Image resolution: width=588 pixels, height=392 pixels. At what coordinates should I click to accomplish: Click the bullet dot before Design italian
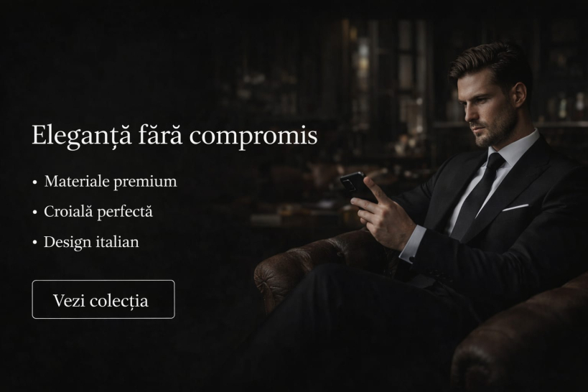point(35,243)
